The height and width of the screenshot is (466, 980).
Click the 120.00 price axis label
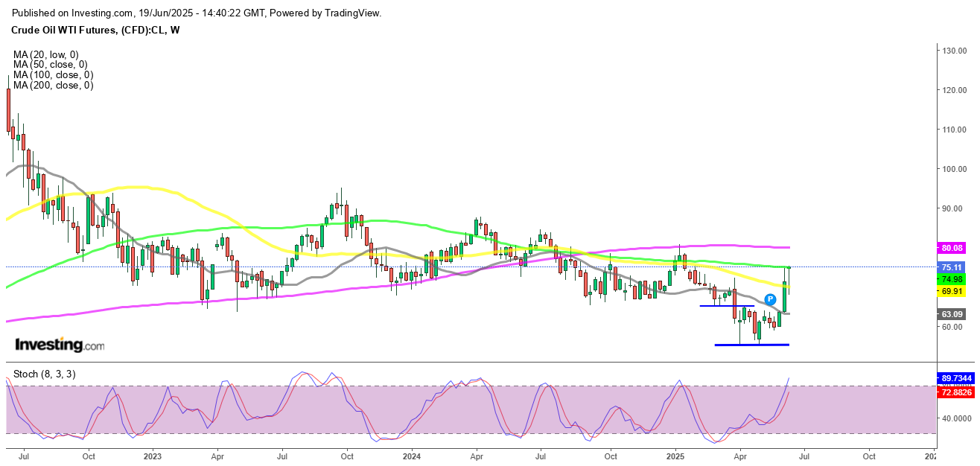pos(953,90)
